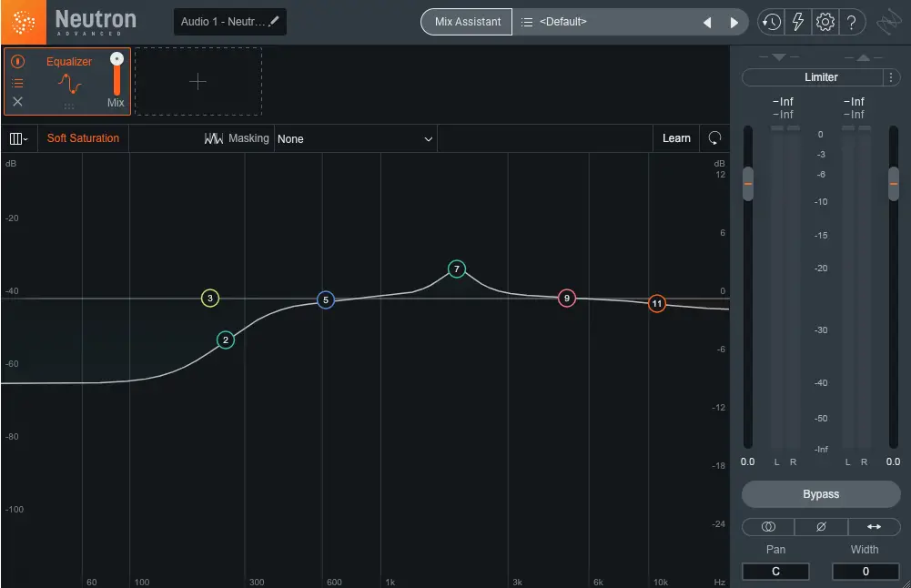The height and width of the screenshot is (588, 911).
Task: Click the Pan value field C
Action: [x=775, y=571]
